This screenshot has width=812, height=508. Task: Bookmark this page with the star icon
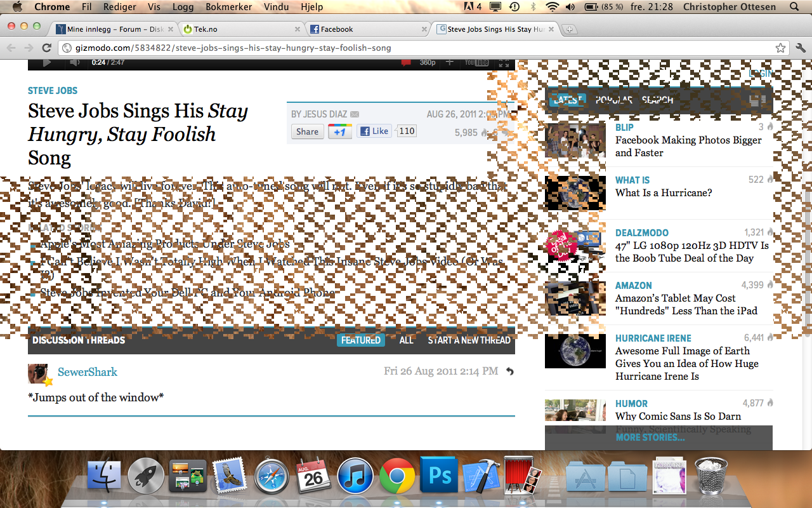tap(780, 48)
